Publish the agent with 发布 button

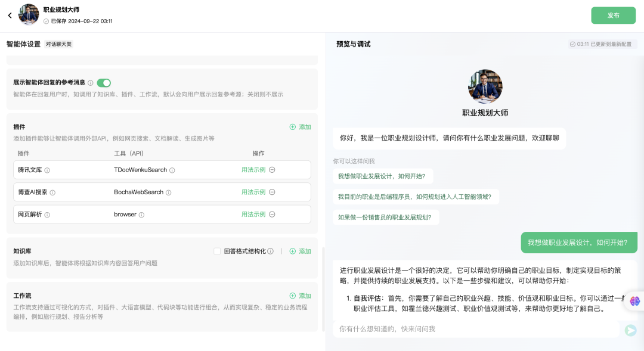tap(613, 15)
